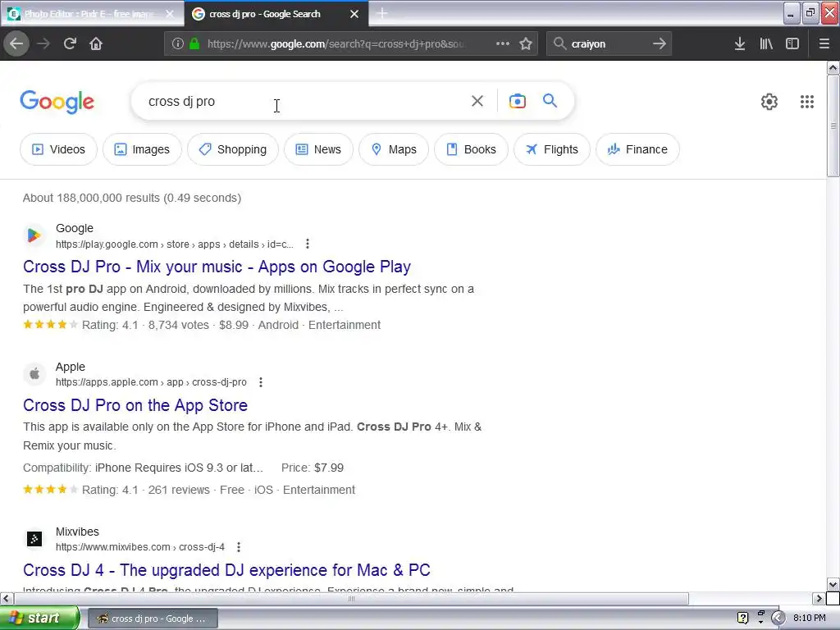The width and height of the screenshot is (840, 630).
Task: Close the Photo Editor browser tab
Action: click(x=170, y=14)
